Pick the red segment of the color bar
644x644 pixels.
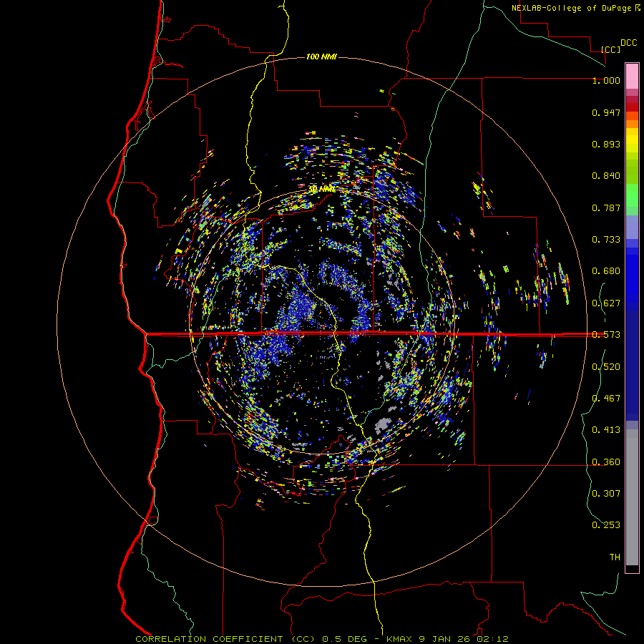(x=632, y=107)
